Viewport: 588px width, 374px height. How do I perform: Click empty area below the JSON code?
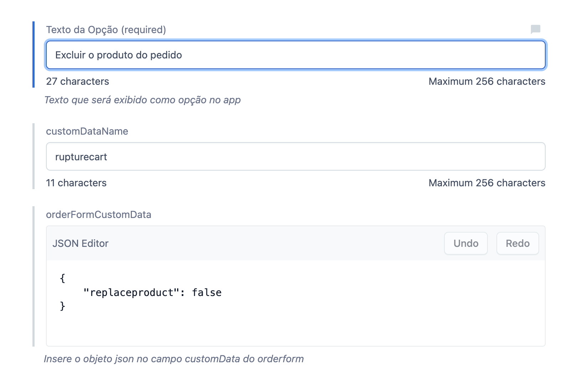click(x=295, y=329)
